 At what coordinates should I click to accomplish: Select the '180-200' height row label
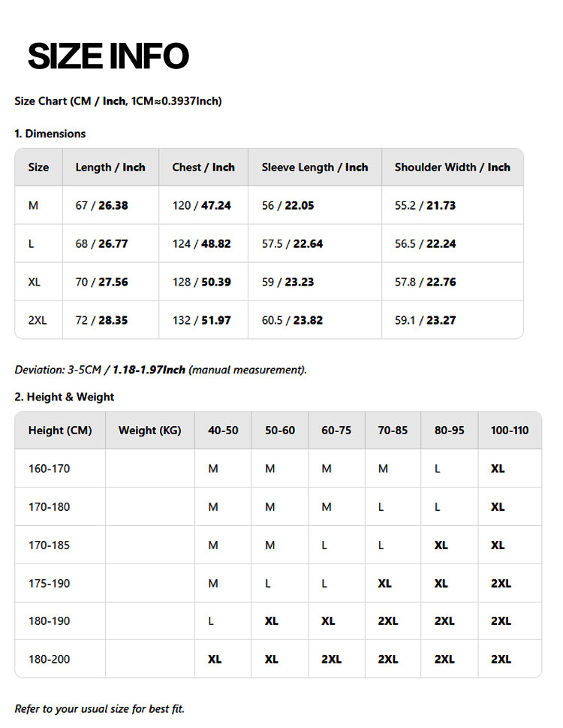coord(49,660)
